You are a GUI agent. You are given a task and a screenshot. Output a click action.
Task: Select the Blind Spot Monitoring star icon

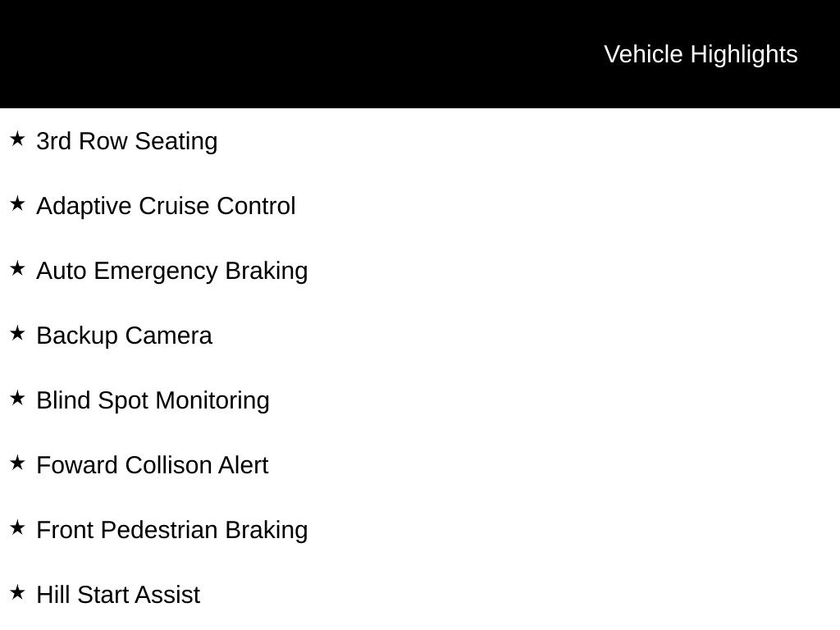point(17,399)
